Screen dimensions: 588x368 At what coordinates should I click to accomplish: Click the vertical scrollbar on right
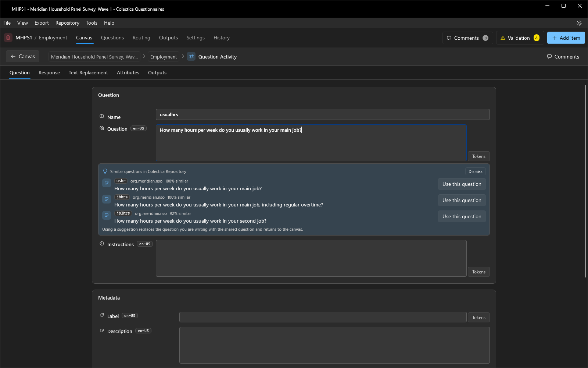click(585, 181)
